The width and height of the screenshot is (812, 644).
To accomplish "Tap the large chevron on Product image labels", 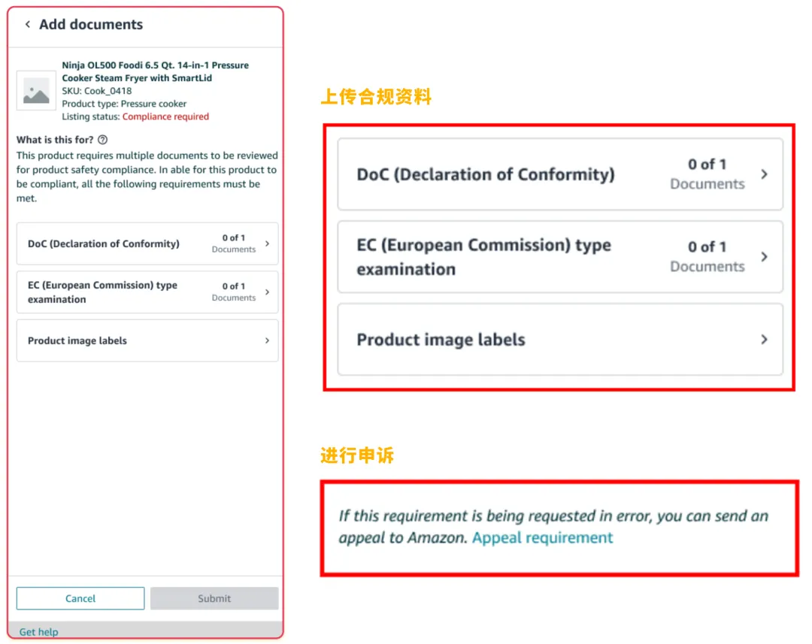I will click(x=765, y=340).
